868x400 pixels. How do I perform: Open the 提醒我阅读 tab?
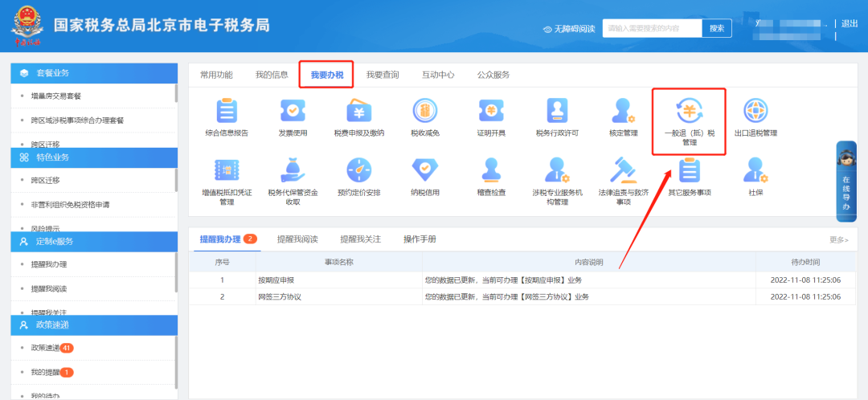pos(297,239)
